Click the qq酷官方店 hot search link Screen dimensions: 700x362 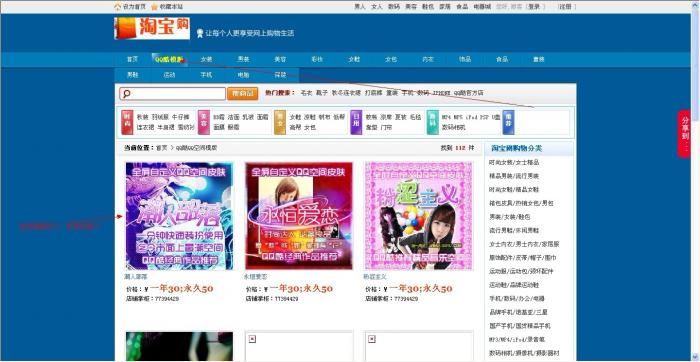469,93
